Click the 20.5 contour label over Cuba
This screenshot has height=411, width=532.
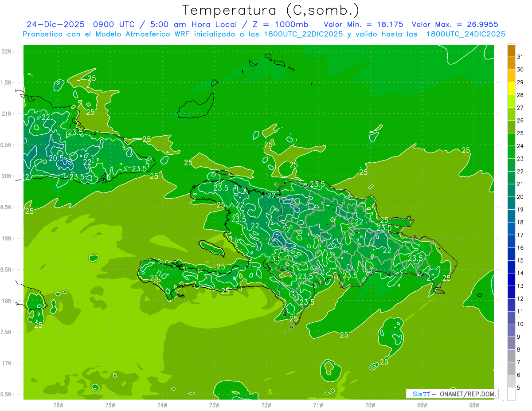coord(56,158)
